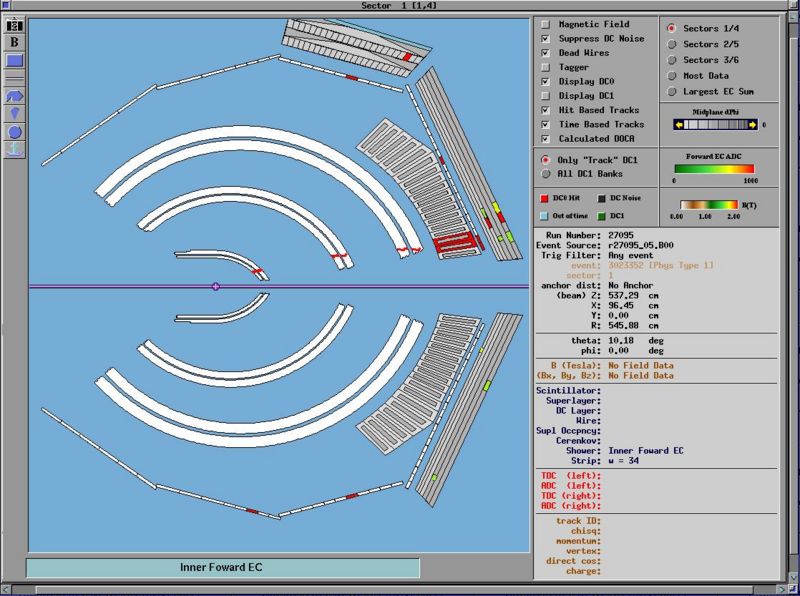Select the polygon drawing tool
Screen dimensions: 800x596
[x=14, y=96]
